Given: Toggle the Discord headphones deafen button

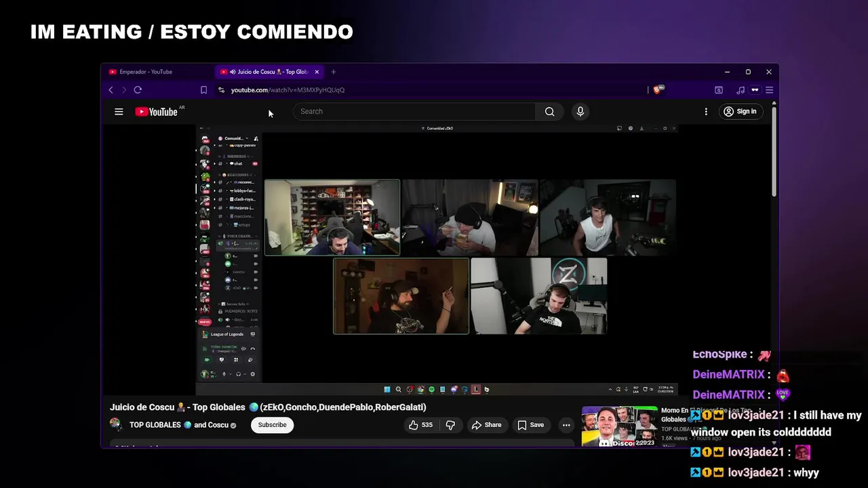Looking at the screenshot, I should point(238,374).
